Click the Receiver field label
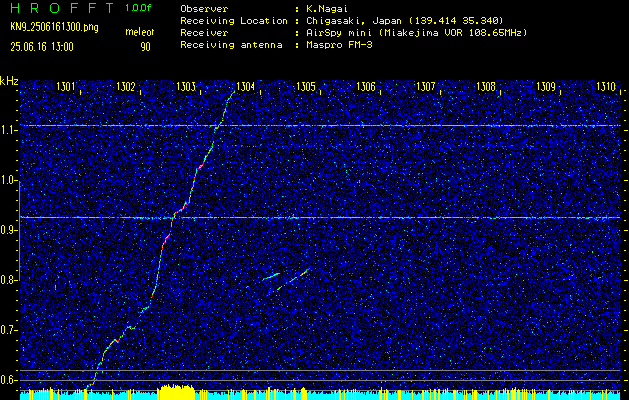This screenshot has height=400, width=629. [205, 33]
